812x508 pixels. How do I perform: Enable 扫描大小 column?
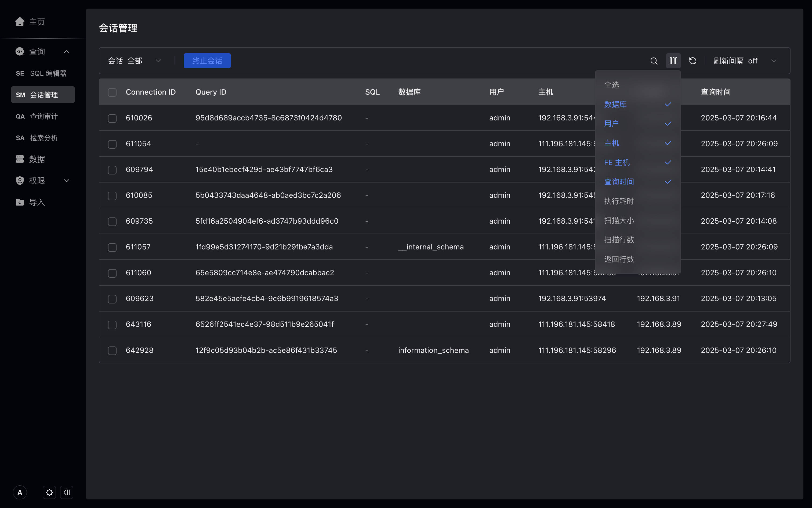638,220
